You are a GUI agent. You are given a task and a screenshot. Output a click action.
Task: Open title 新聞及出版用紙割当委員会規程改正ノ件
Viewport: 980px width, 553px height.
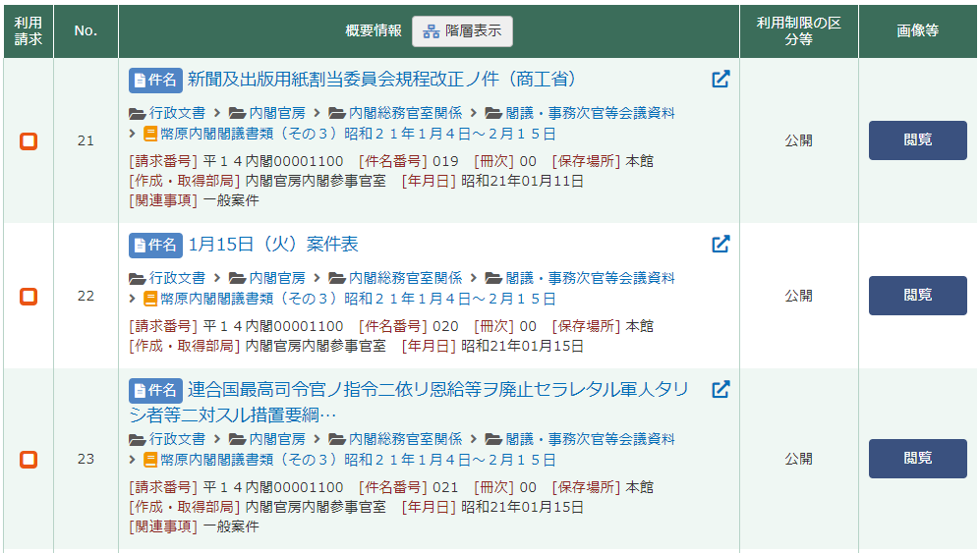(x=383, y=80)
